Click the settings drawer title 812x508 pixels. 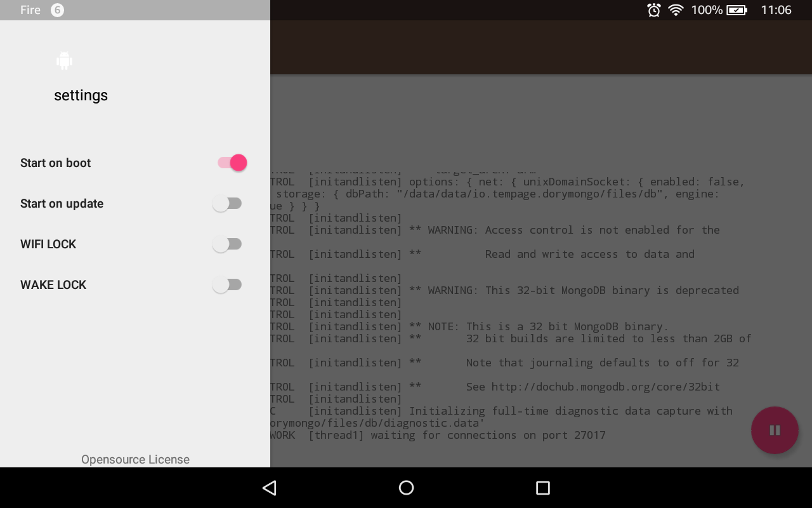[81, 95]
